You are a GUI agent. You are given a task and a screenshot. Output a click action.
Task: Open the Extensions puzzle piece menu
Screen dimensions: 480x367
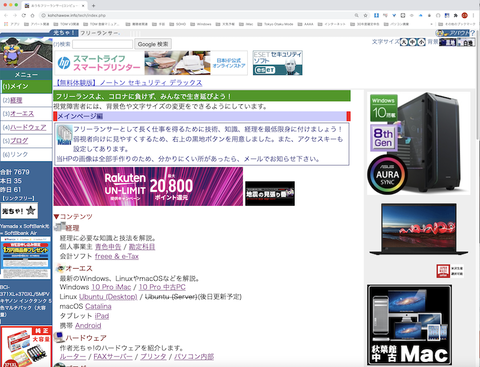point(455,15)
